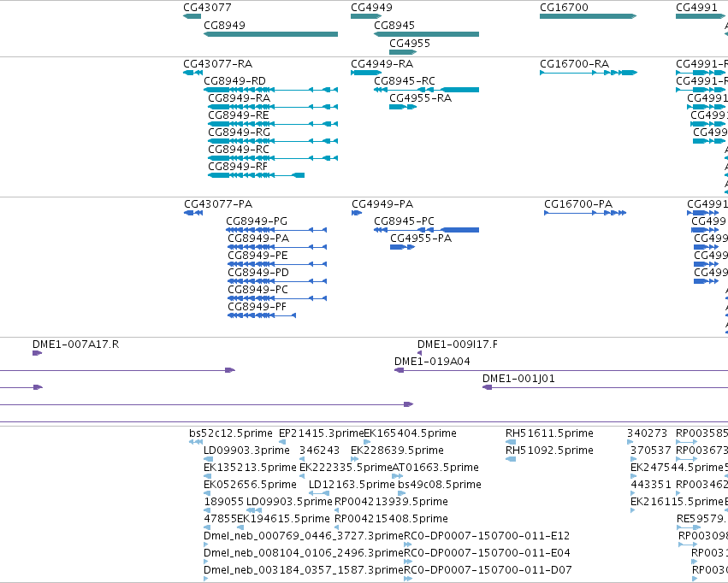
Task: Open the EK052656.5prime label
Action: coord(250,485)
